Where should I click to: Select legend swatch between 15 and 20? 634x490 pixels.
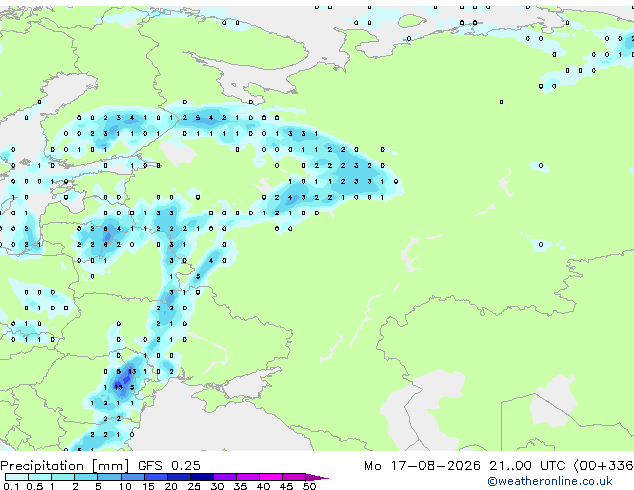156,477
